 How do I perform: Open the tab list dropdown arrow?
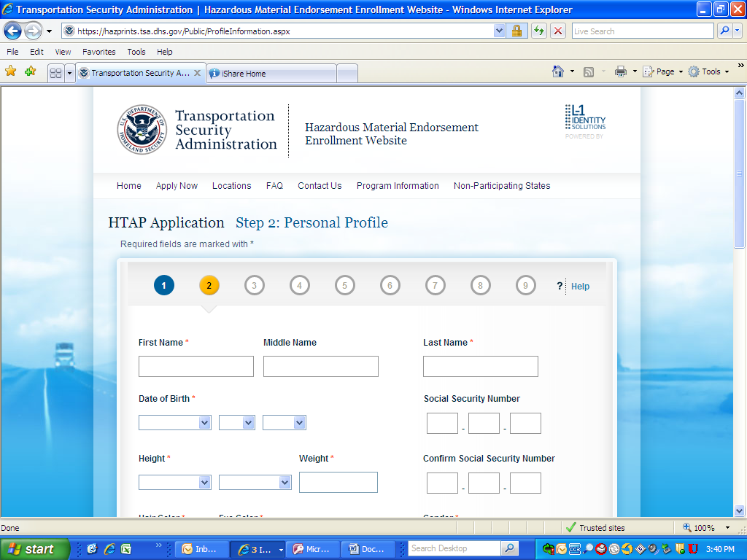click(x=69, y=73)
